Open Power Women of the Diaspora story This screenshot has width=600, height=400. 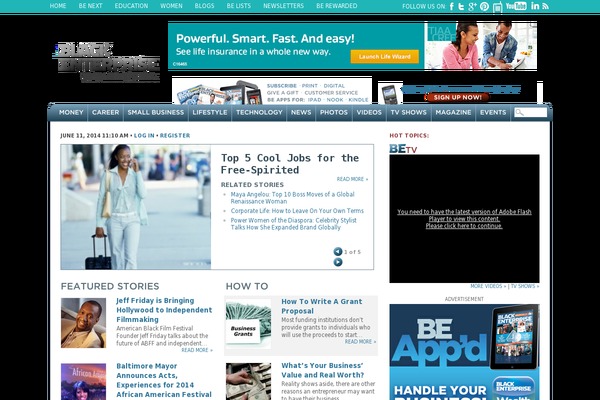(x=293, y=224)
